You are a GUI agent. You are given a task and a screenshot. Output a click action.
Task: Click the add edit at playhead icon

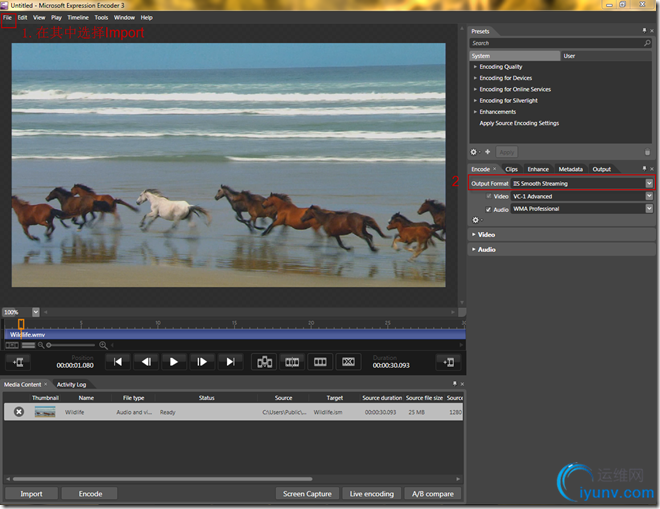pyautogui.click(x=264, y=362)
